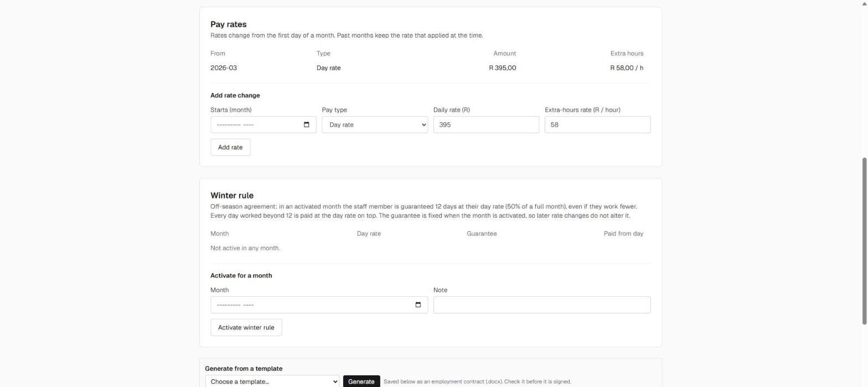This screenshot has width=868, height=387.
Task: Click the Type column header
Action: tap(323, 54)
